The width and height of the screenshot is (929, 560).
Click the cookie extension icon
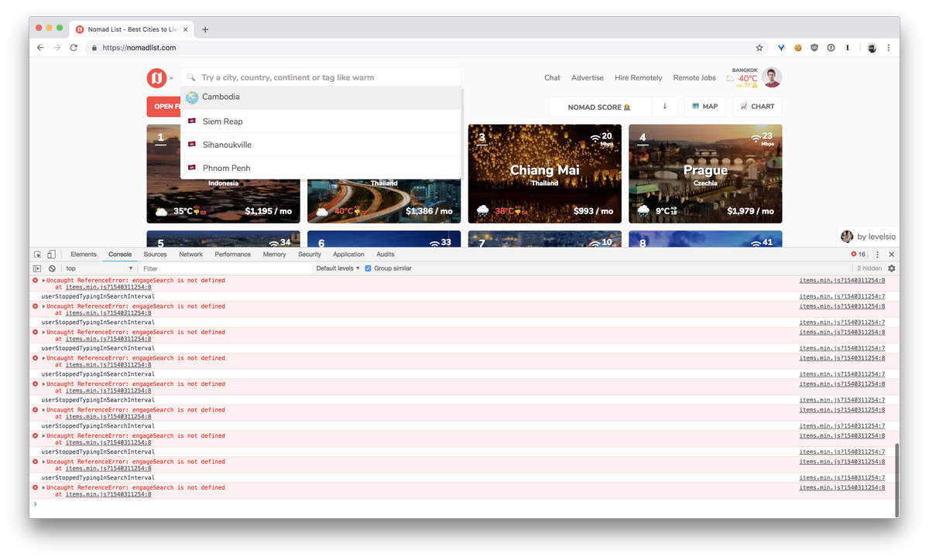(797, 47)
